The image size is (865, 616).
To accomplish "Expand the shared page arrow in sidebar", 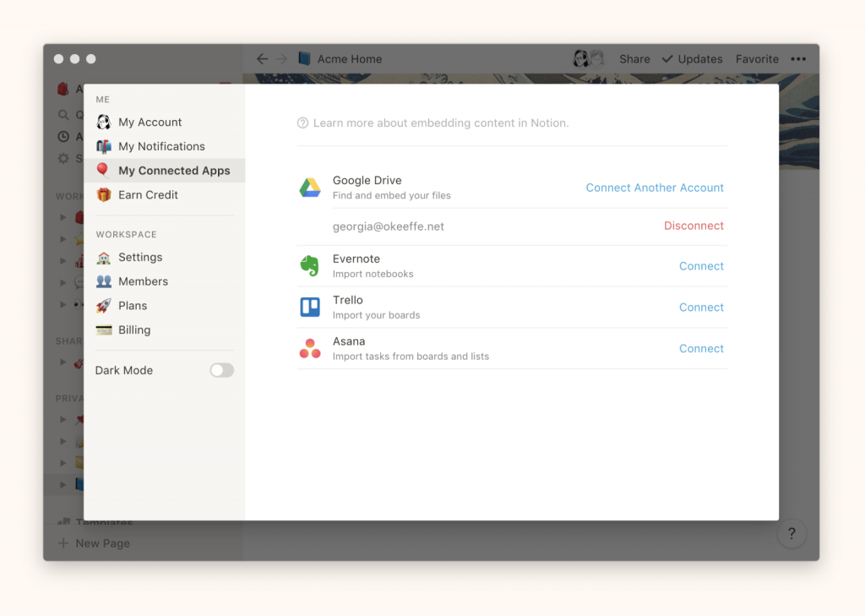I will 63,363.
